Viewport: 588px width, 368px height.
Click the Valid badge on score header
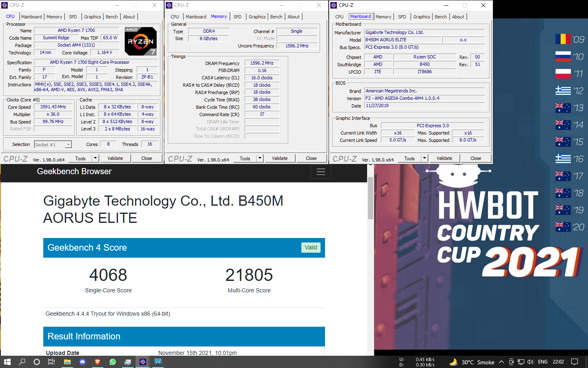click(x=311, y=247)
